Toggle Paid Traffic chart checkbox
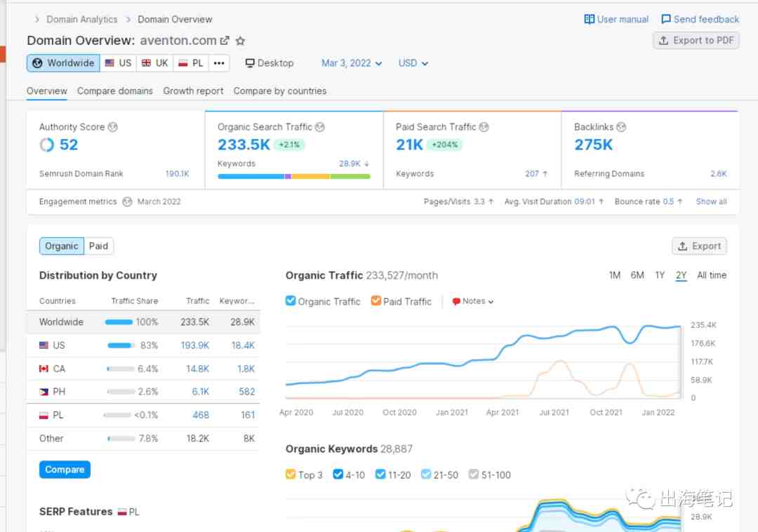 coord(375,300)
